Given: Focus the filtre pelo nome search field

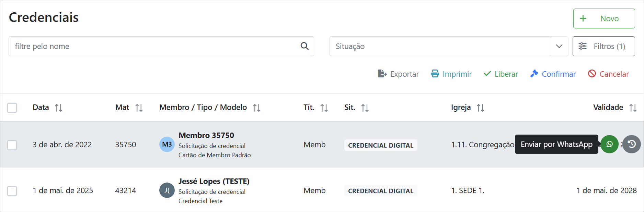Looking at the screenshot, I should coord(154,46).
